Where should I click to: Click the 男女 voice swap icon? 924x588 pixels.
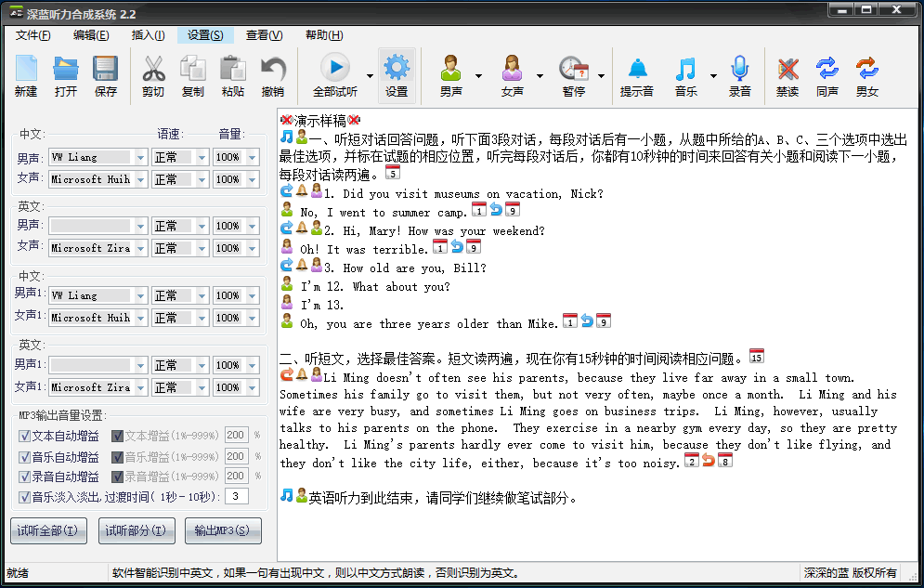pos(866,67)
